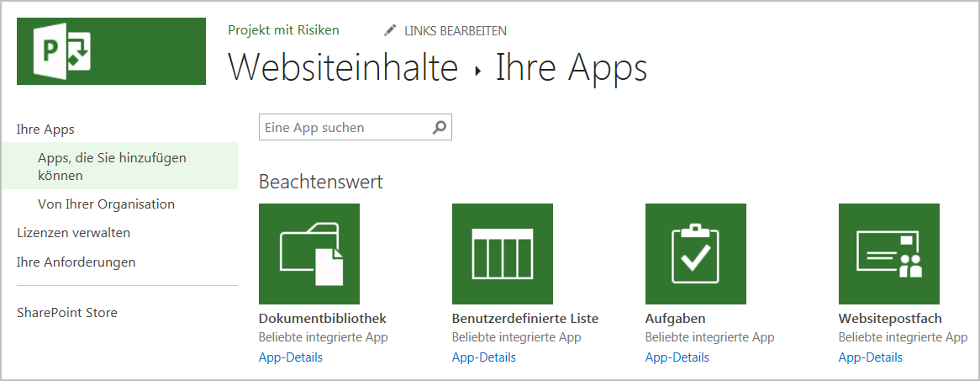Click the pencil icon beside Links bearbeiten
The image size is (980, 381).
pos(390,30)
